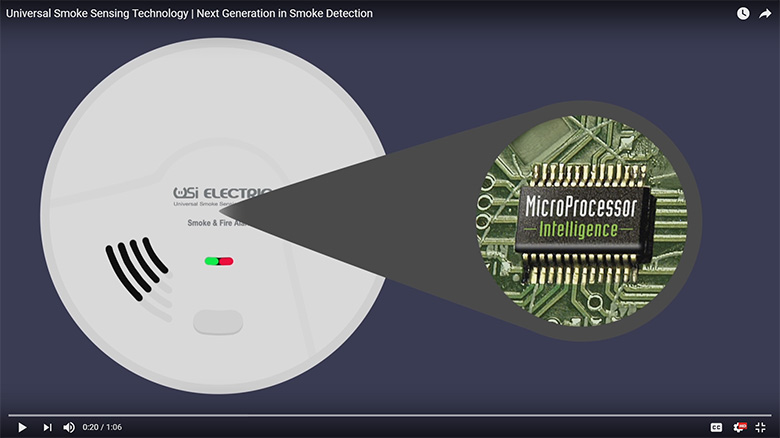Mute the video volume
This screenshot has width=780, height=438.
69,427
